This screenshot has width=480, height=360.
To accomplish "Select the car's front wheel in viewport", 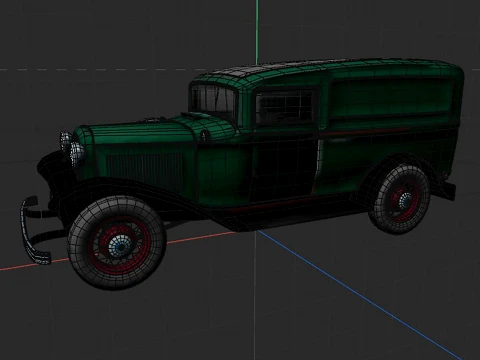I will tap(117, 243).
